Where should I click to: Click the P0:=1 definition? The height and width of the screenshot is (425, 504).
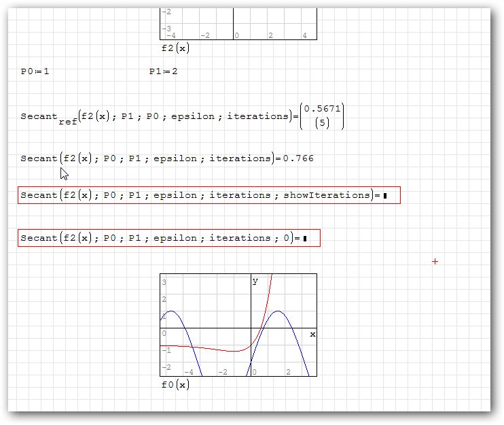pyautogui.click(x=35, y=71)
